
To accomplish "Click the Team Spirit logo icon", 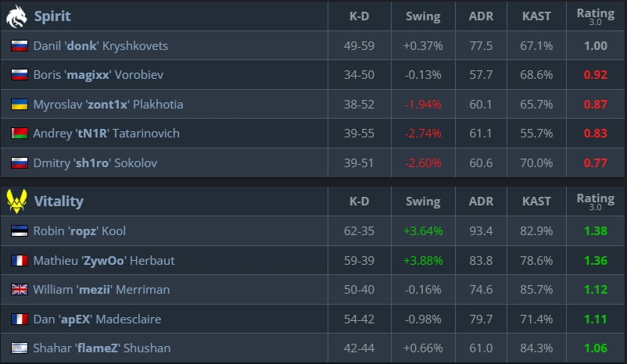I will (x=17, y=16).
